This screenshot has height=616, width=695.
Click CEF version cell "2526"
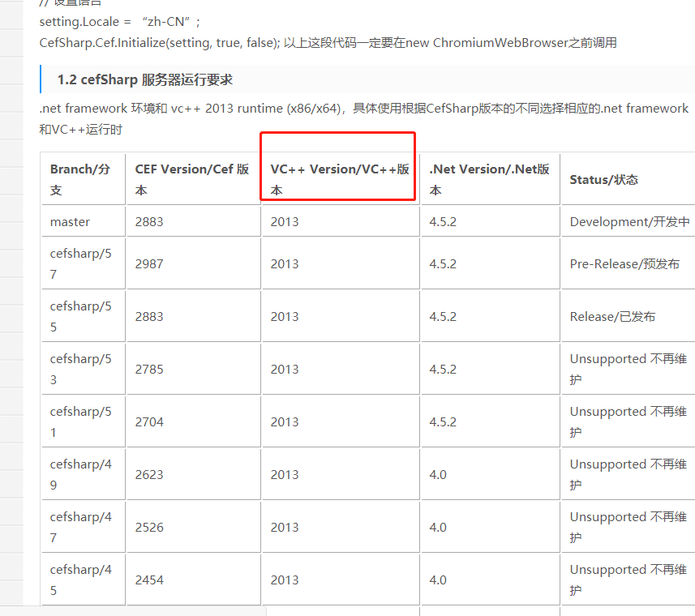[193, 527]
